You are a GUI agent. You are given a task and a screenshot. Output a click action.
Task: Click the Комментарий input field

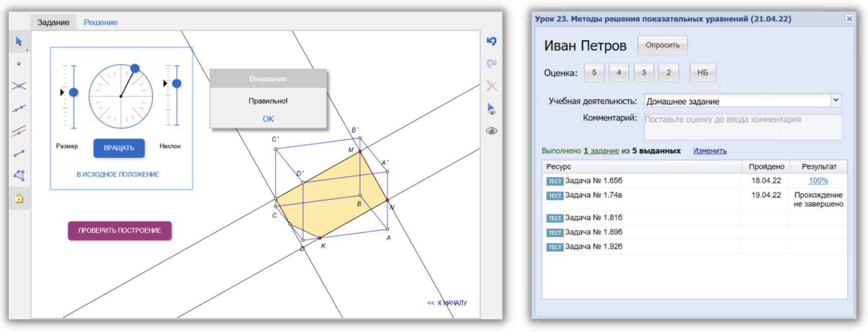[743, 126]
